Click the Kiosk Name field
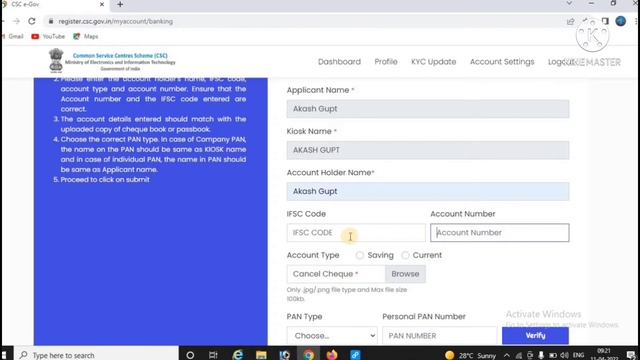 [x=428, y=150]
